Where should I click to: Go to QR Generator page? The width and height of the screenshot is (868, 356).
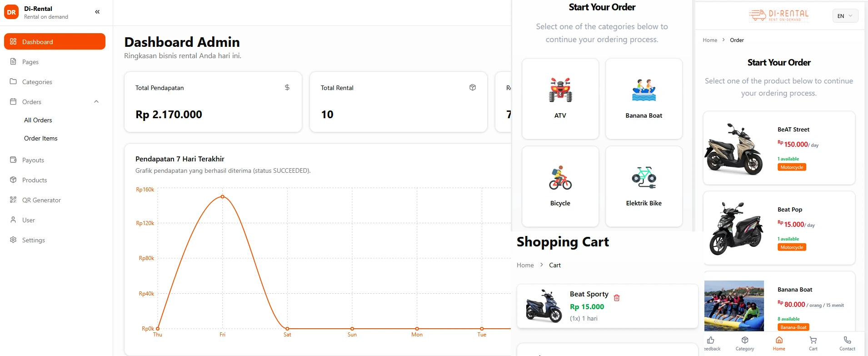click(x=41, y=200)
